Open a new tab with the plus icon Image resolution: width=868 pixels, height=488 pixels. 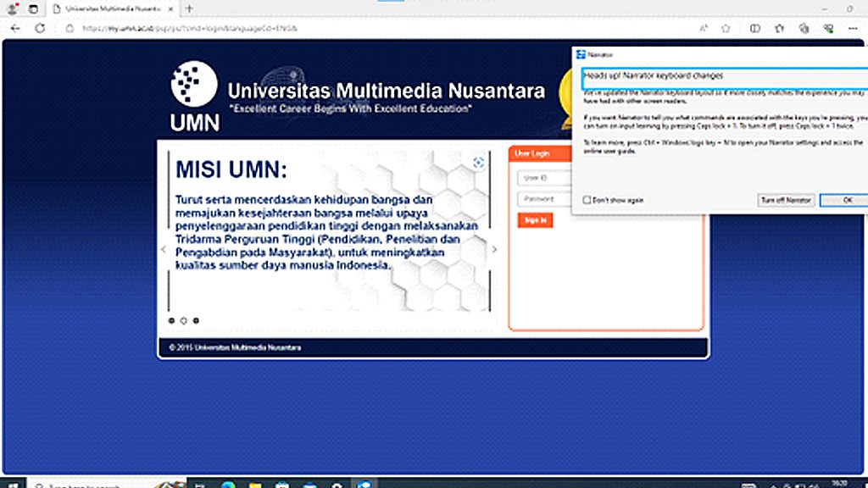(x=188, y=8)
